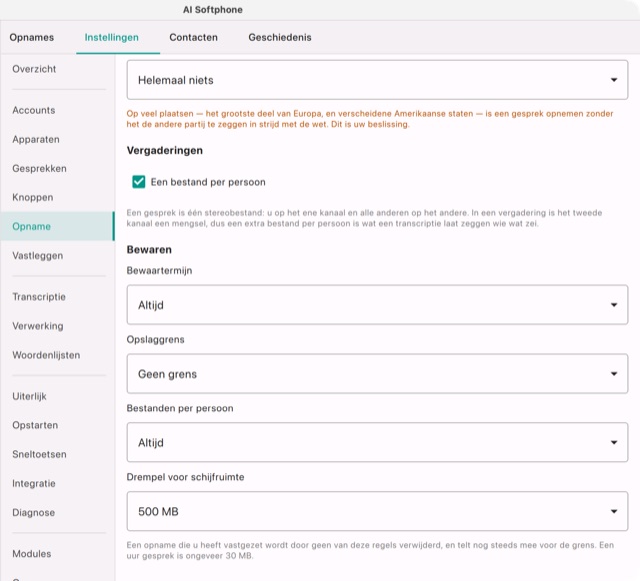
Task: Go to Overzicht in the sidebar
Action: [34, 69]
